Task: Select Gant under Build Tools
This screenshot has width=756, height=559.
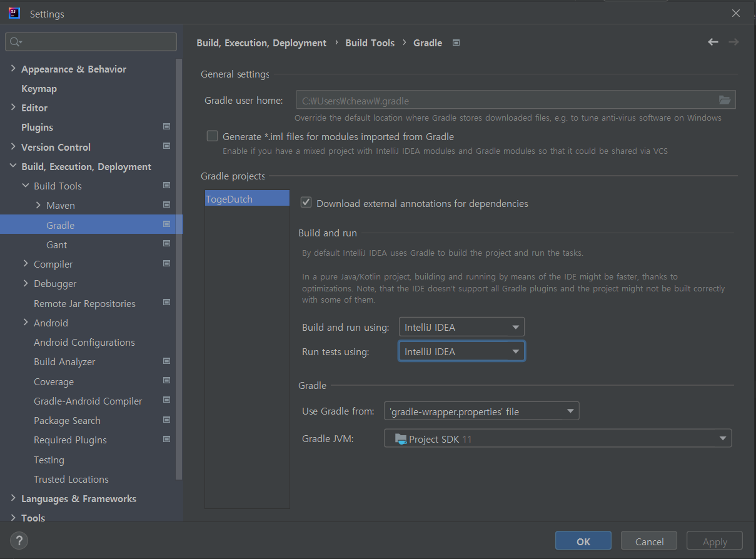Action: [56, 244]
